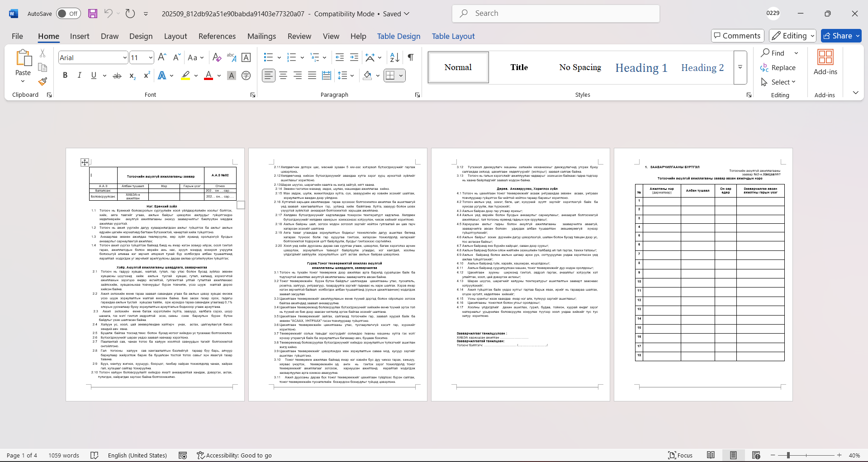The height and width of the screenshot is (462, 868).
Task: Toggle the AutoSave switch
Action: point(68,14)
